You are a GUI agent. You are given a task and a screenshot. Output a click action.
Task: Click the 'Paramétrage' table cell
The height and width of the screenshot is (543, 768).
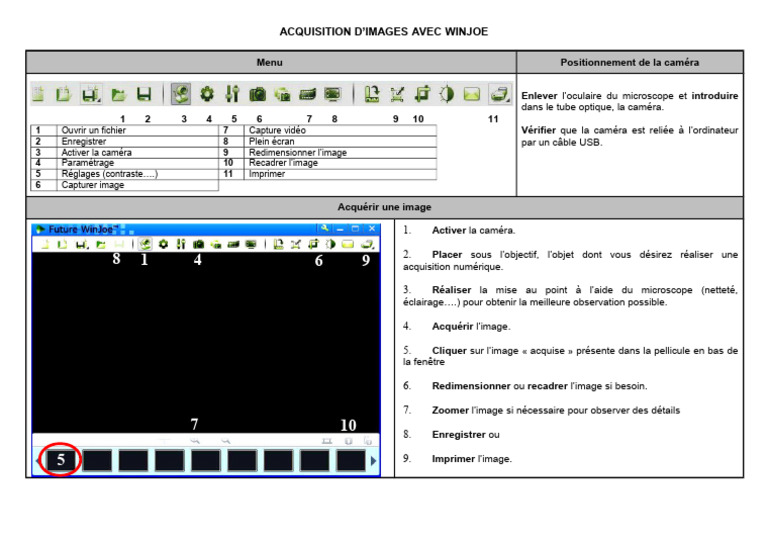point(138,163)
